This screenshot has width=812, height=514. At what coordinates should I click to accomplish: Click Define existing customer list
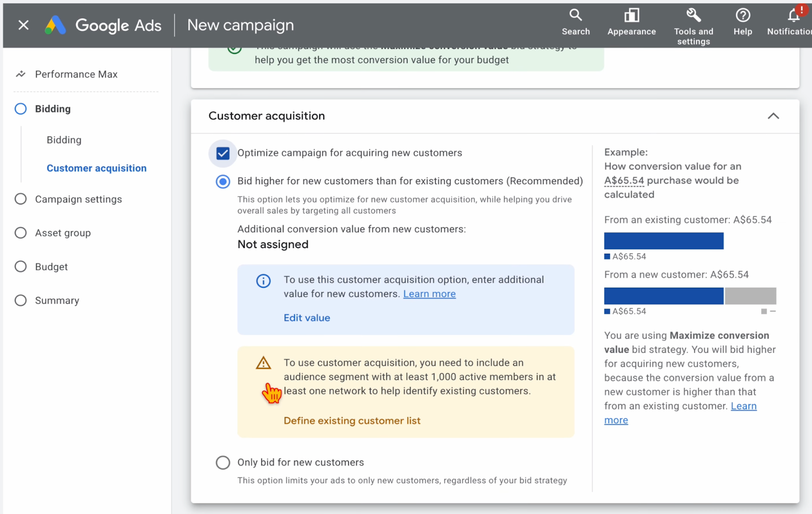352,421
